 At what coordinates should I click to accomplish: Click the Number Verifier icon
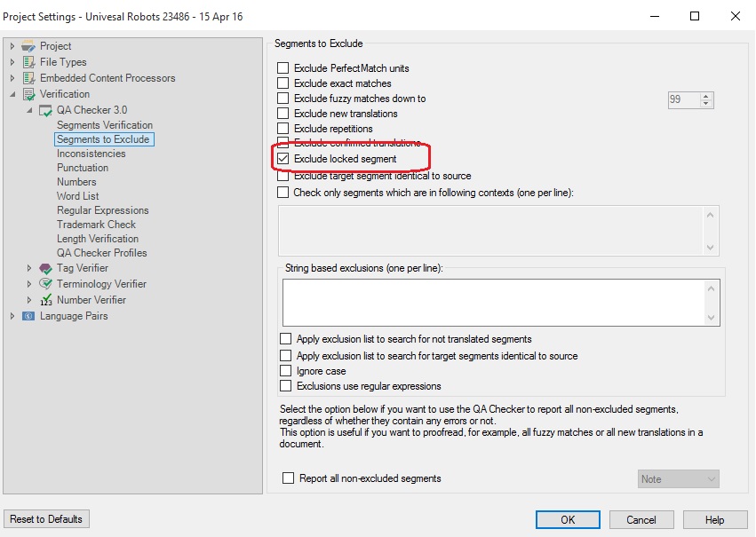click(45, 300)
